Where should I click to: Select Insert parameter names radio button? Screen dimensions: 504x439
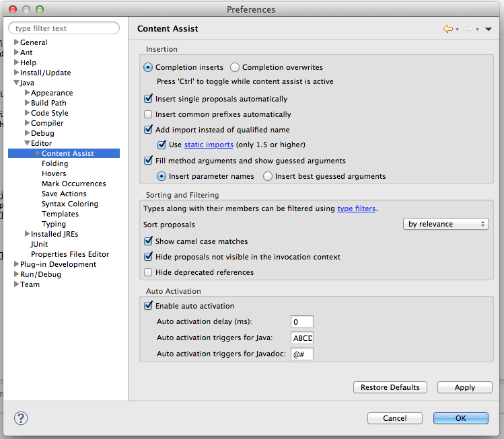(161, 176)
